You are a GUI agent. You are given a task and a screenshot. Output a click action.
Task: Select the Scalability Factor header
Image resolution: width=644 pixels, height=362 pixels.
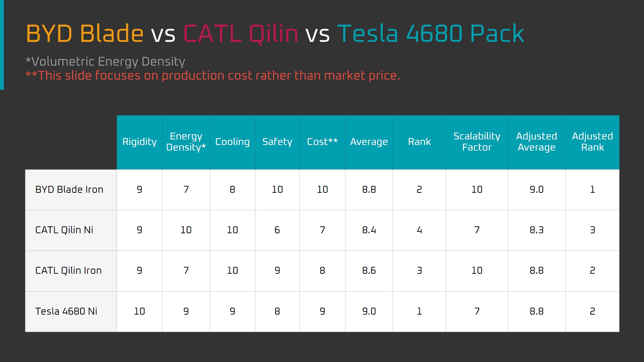(477, 142)
